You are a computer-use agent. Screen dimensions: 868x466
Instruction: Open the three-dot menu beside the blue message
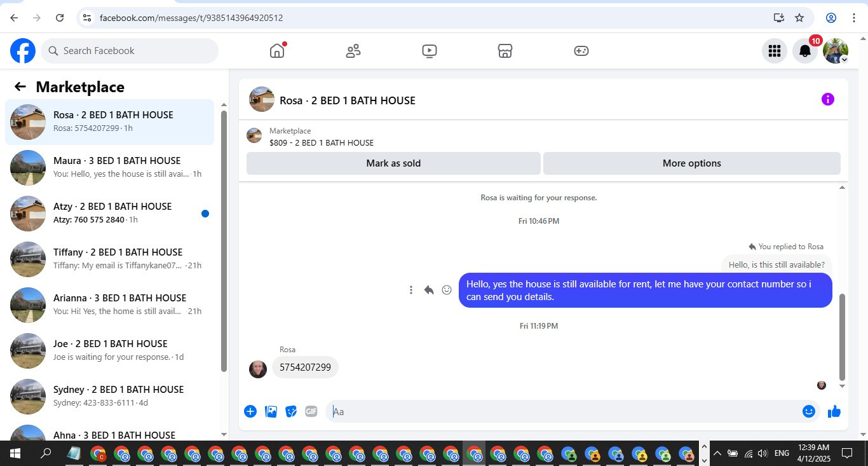pyautogui.click(x=411, y=290)
